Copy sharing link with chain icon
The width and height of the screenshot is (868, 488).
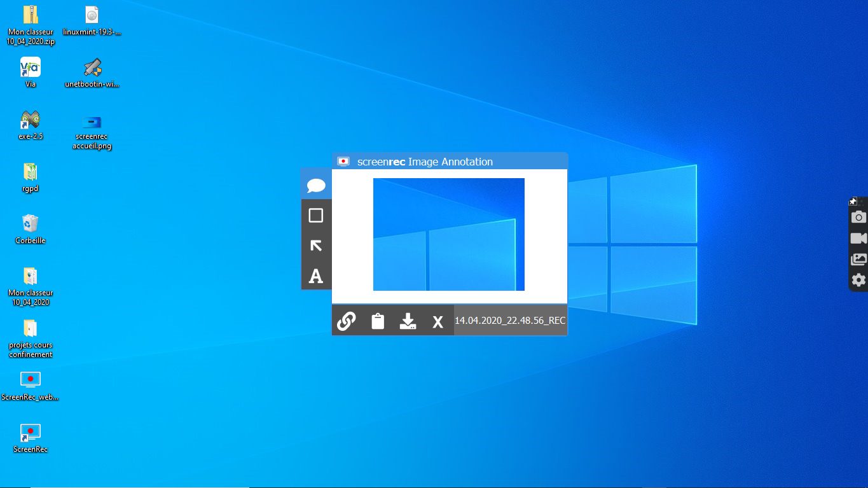point(346,321)
